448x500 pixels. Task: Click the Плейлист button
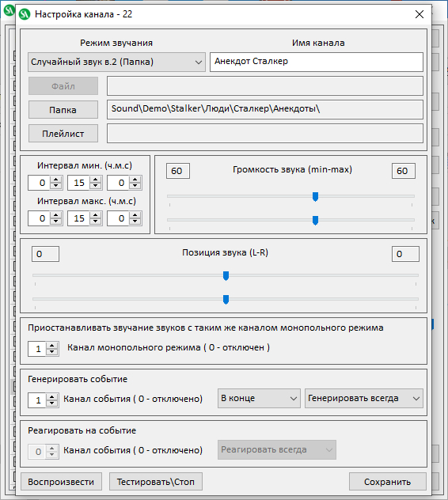click(x=63, y=134)
